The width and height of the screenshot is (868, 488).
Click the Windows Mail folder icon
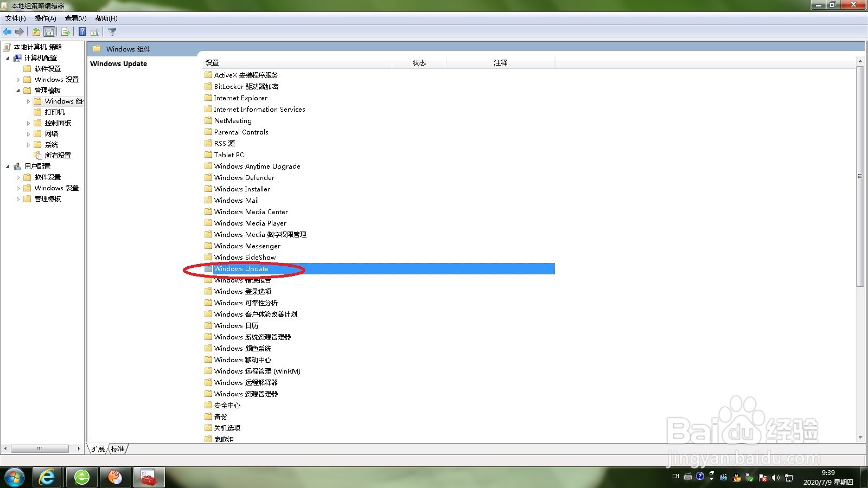(208, 200)
